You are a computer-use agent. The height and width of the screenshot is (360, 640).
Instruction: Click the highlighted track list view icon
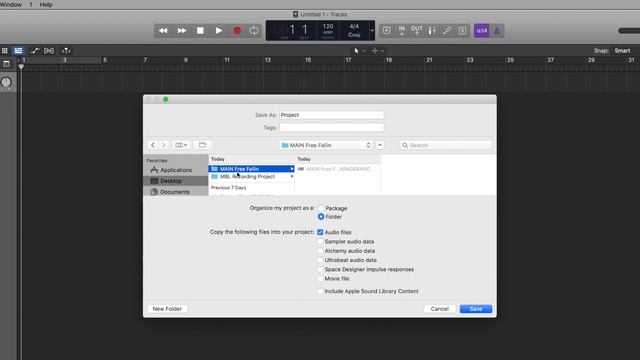18,51
